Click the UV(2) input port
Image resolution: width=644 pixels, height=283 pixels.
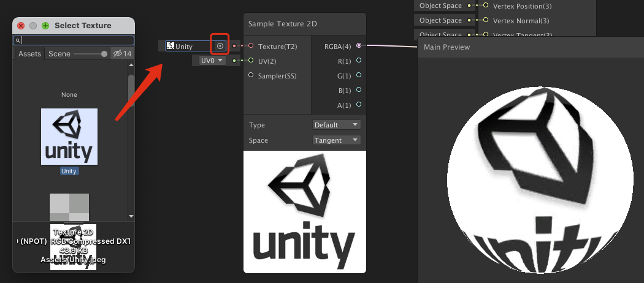251,61
